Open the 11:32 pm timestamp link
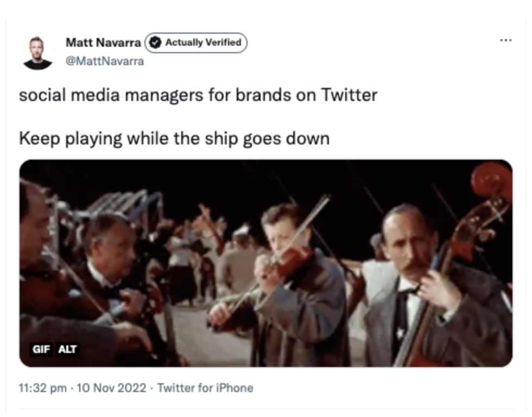Screen dimensions: 532x417 43,388
